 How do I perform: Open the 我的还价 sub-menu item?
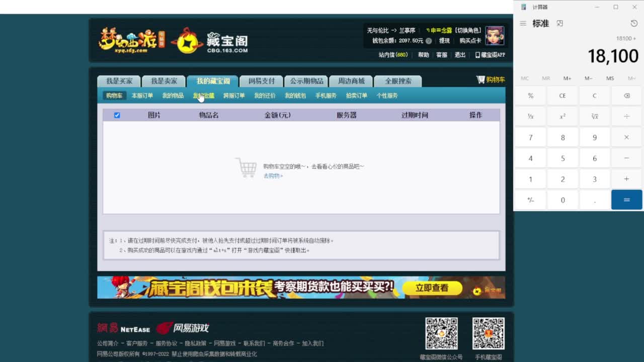(x=265, y=96)
